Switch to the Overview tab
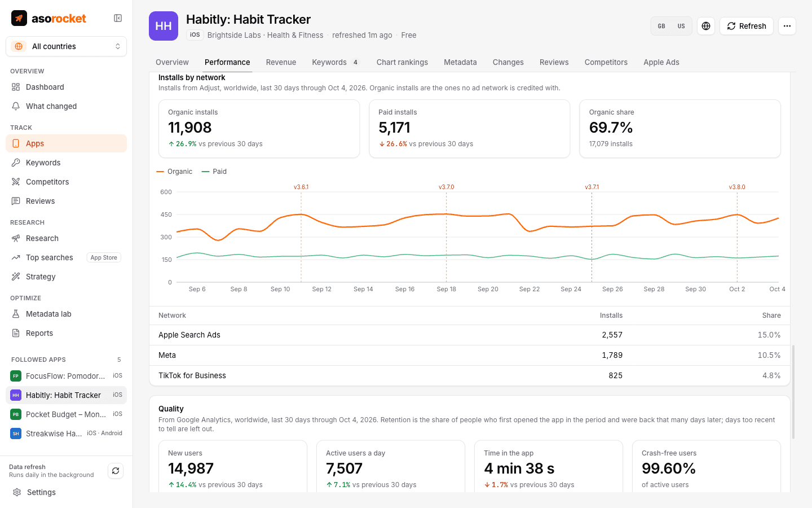The image size is (812, 508). coord(172,62)
